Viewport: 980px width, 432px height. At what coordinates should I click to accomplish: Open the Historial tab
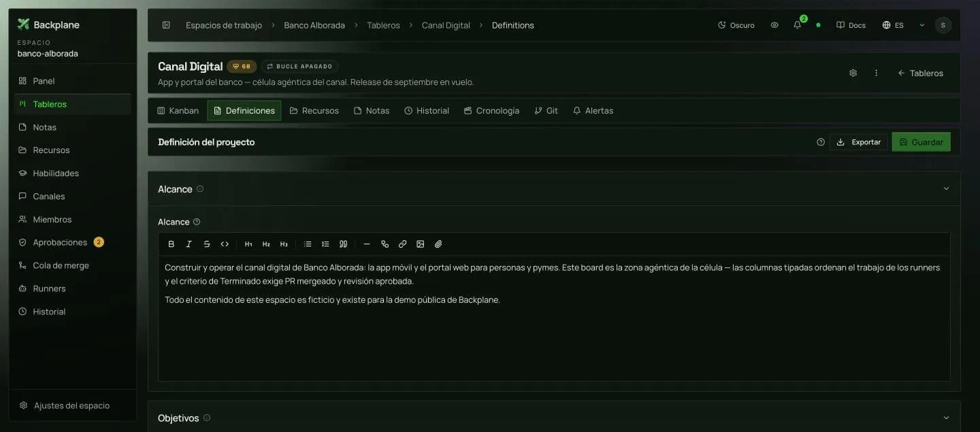point(427,110)
